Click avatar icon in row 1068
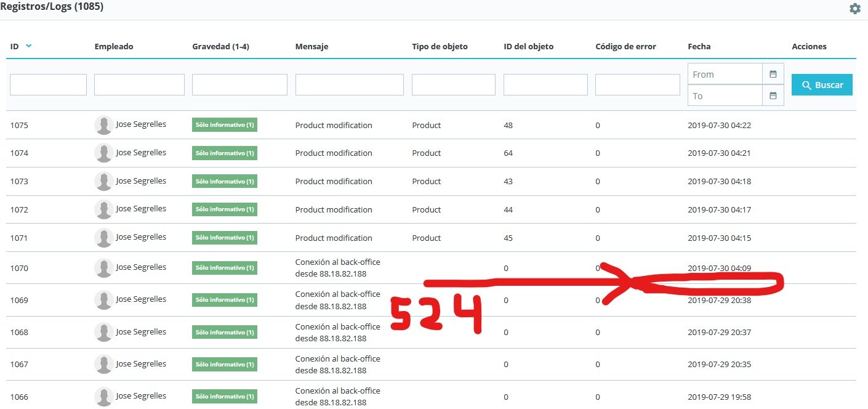868x409 pixels. pos(103,332)
